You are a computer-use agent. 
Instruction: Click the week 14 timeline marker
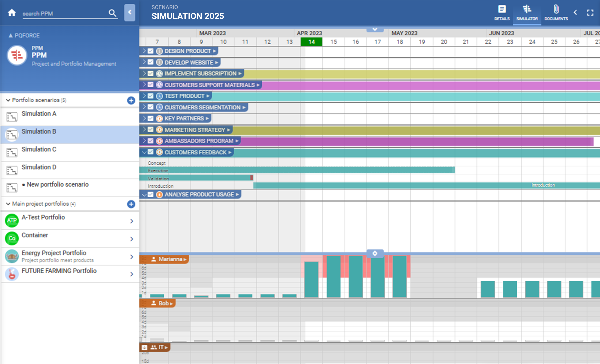(x=311, y=42)
